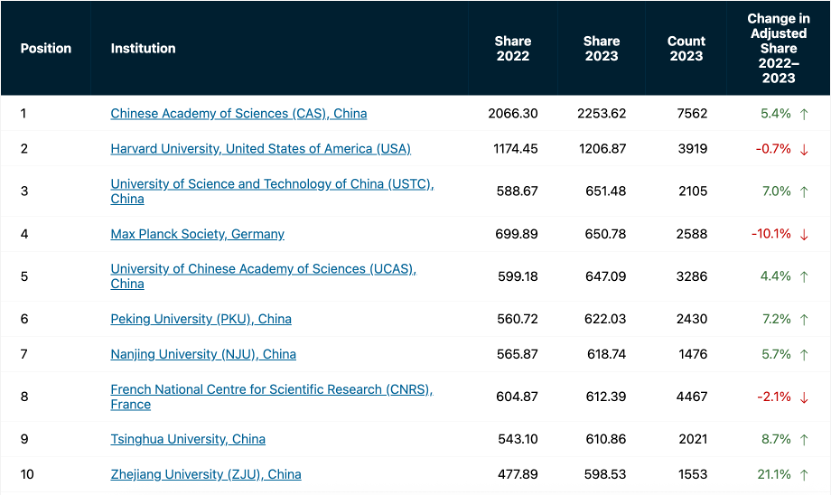Open Nanjing University (NJU) link
This screenshot has height=496, width=832.
[203, 354]
